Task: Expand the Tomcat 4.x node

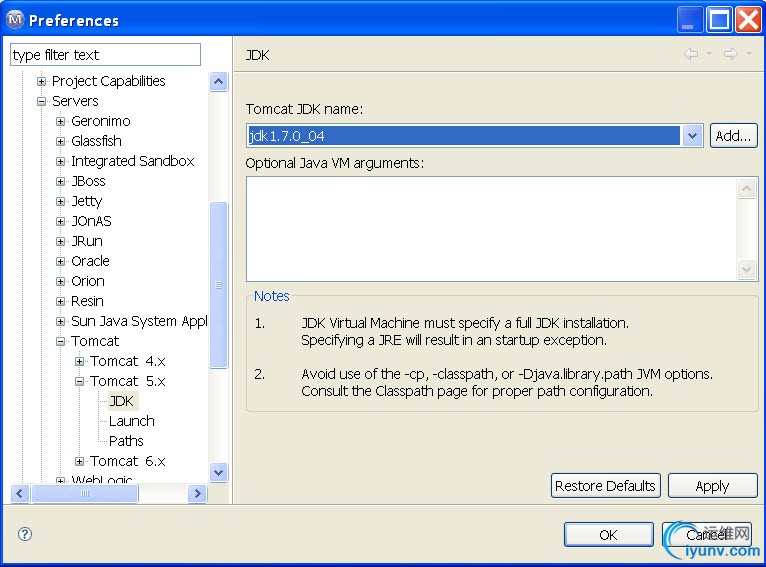Action: pos(80,361)
